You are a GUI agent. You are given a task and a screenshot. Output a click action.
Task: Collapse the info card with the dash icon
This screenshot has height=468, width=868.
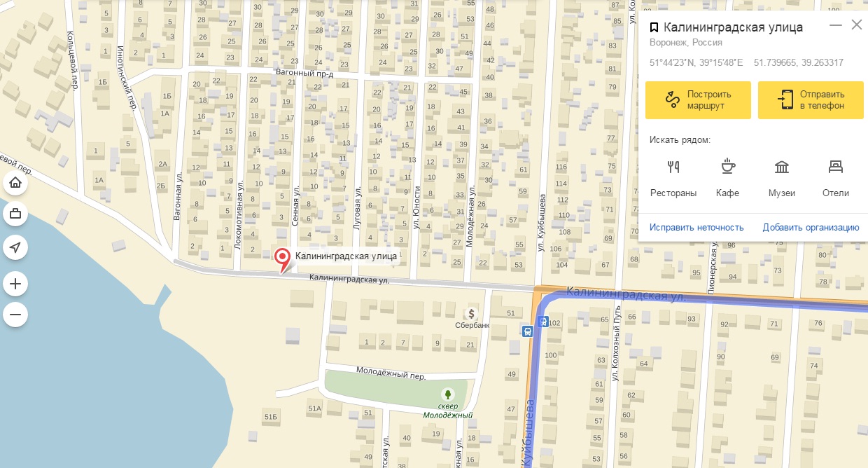[x=835, y=25]
